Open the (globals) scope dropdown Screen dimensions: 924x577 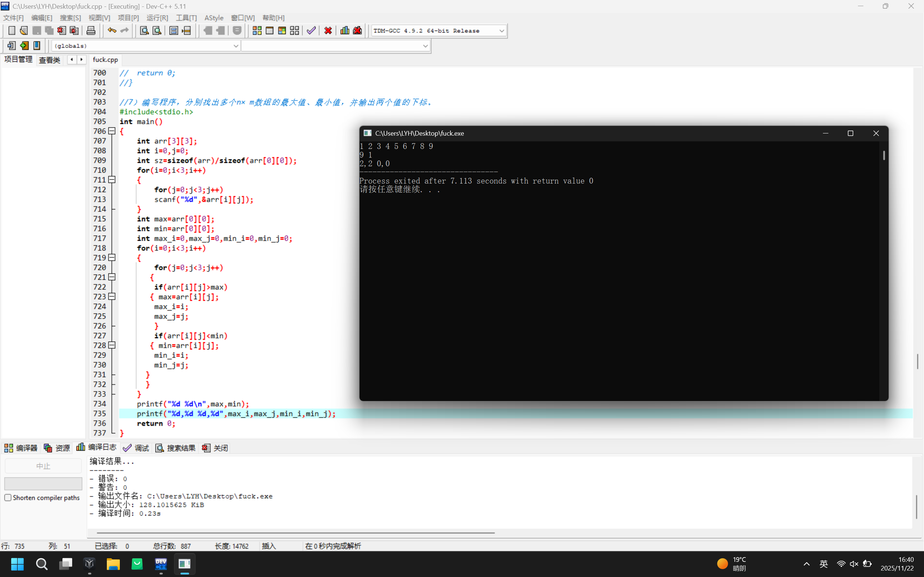pyautogui.click(x=236, y=46)
